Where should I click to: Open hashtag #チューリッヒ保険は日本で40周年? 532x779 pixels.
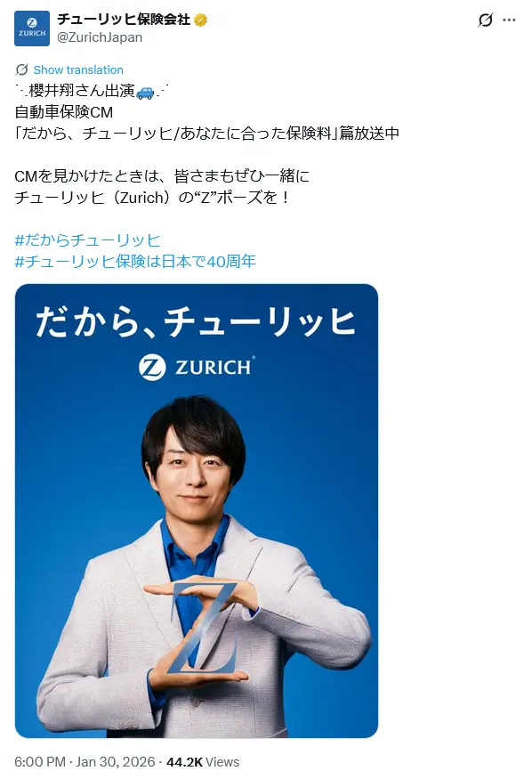135,262
